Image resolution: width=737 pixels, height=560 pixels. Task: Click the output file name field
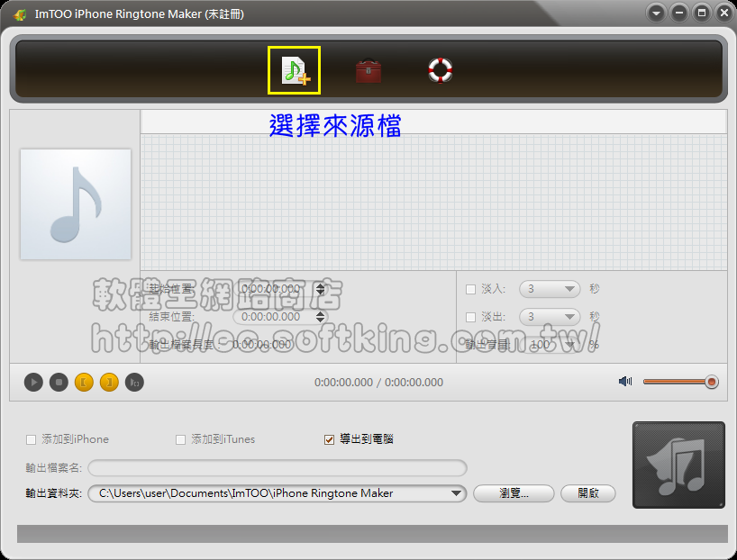(x=277, y=467)
